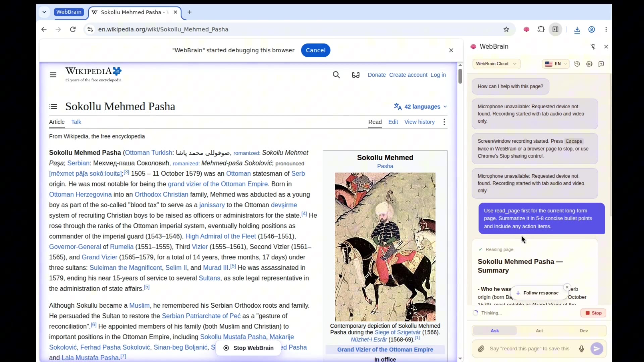View site information icon in address bar
Viewport: 644px width, 362px height.
click(90, 29)
